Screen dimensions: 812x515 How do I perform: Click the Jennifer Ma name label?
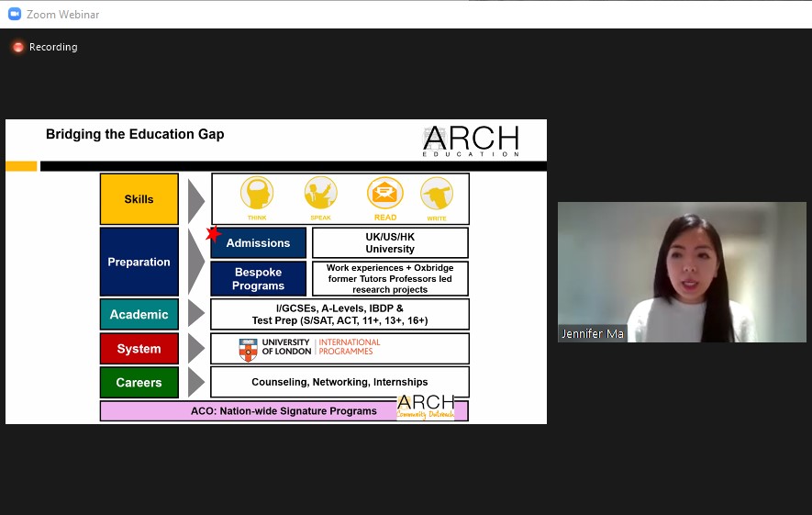click(593, 333)
